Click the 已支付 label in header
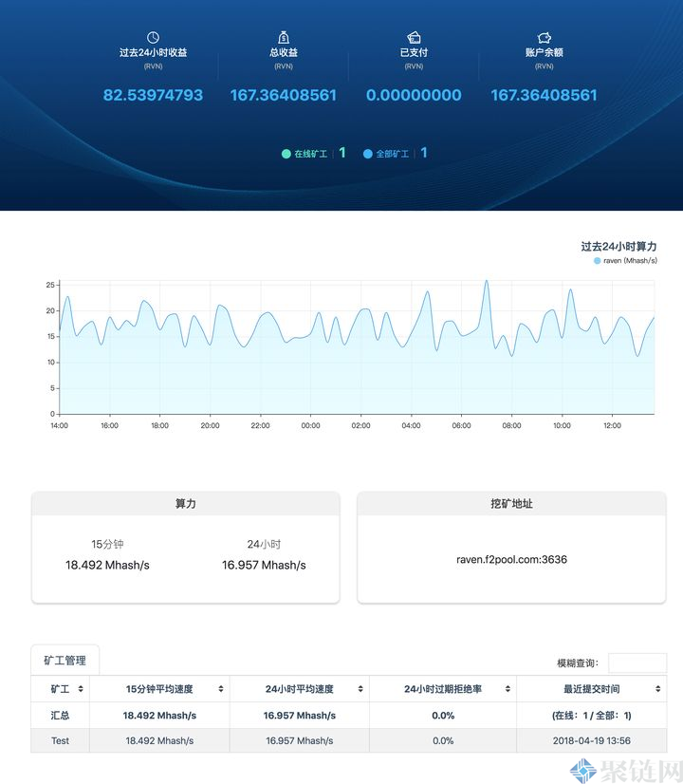This screenshot has width=683, height=784. (x=414, y=52)
